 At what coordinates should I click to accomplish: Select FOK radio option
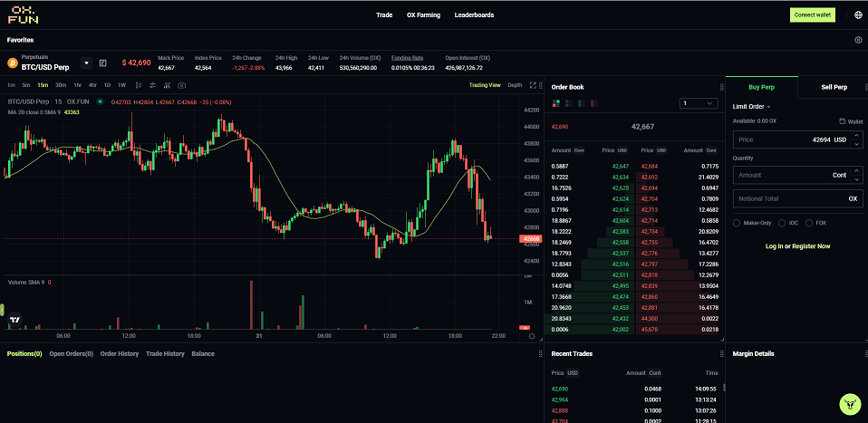809,223
